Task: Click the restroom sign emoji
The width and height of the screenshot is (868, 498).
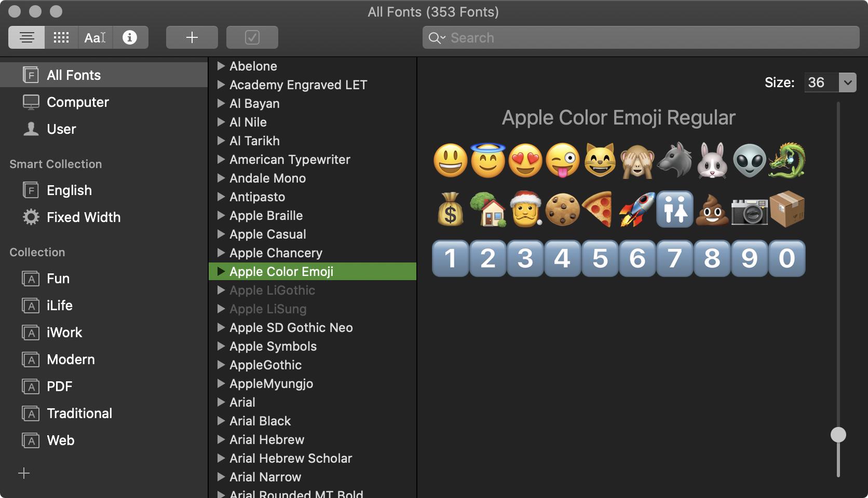Action: point(675,209)
